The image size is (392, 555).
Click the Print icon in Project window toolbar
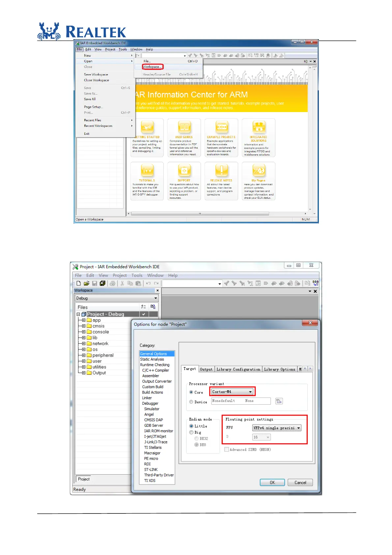[113, 283]
